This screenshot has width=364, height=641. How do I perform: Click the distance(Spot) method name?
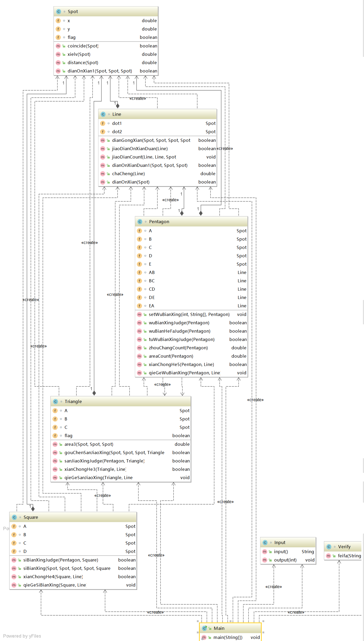83,63
